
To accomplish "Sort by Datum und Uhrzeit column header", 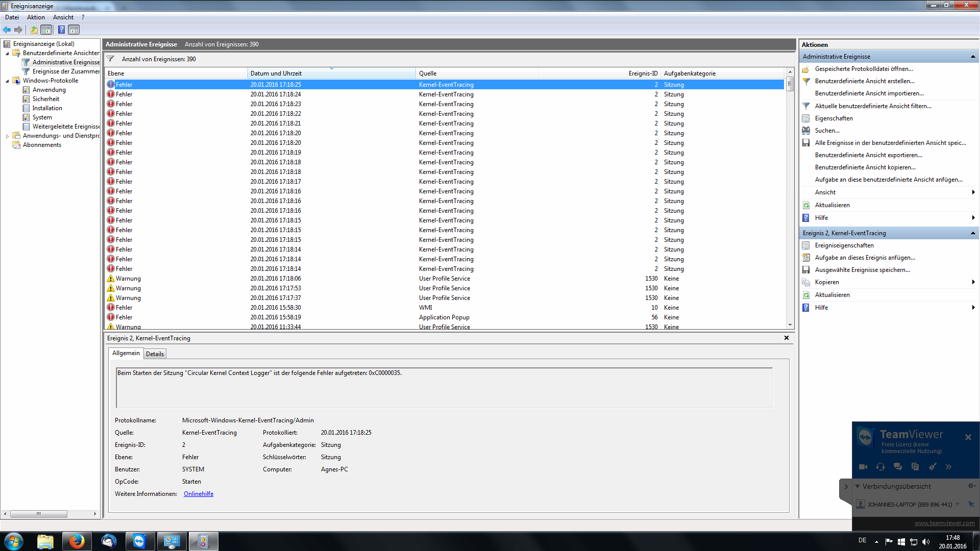I will pyautogui.click(x=332, y=73).
